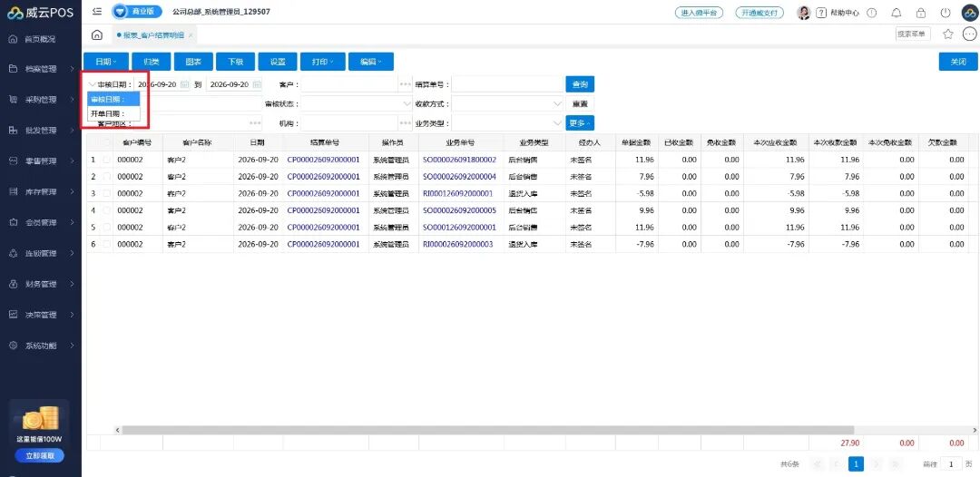Click the 重置 reset button
The height and width of the screenshot is (477, 980).
pyautogui.click(x=580, y=104)
